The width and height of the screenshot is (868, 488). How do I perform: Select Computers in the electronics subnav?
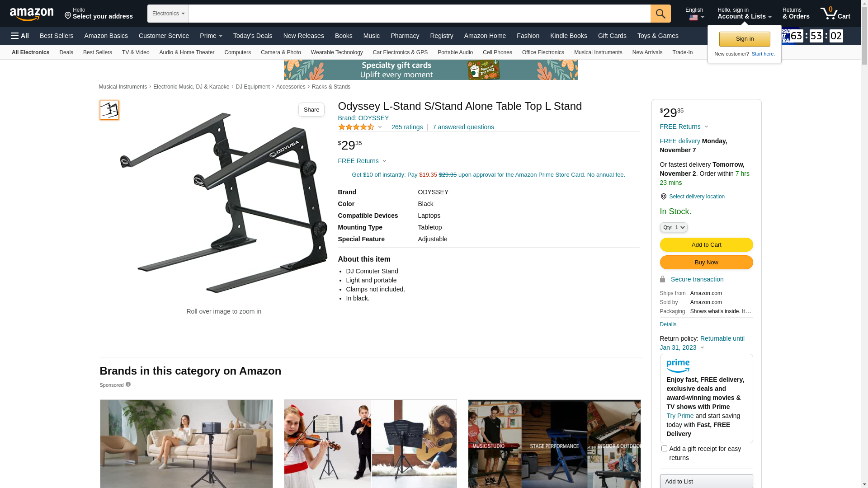237,52
